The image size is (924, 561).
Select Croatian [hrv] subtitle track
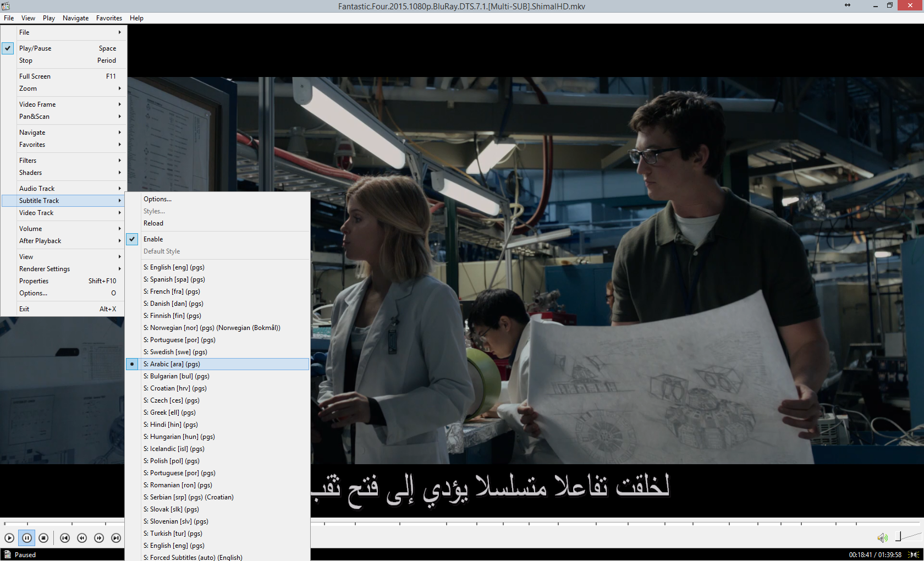click(218, 388)
